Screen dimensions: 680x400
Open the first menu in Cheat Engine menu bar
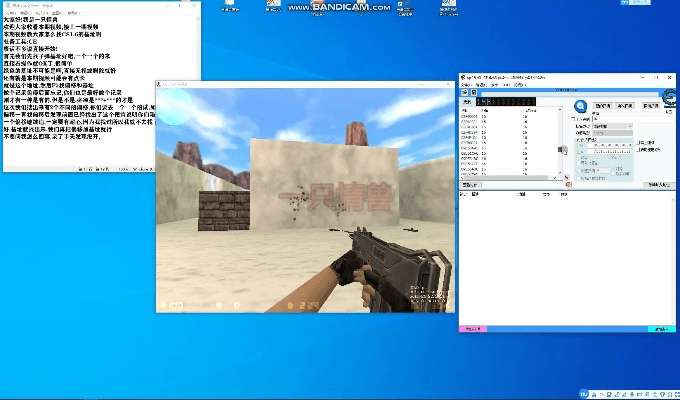click(466, 85)
